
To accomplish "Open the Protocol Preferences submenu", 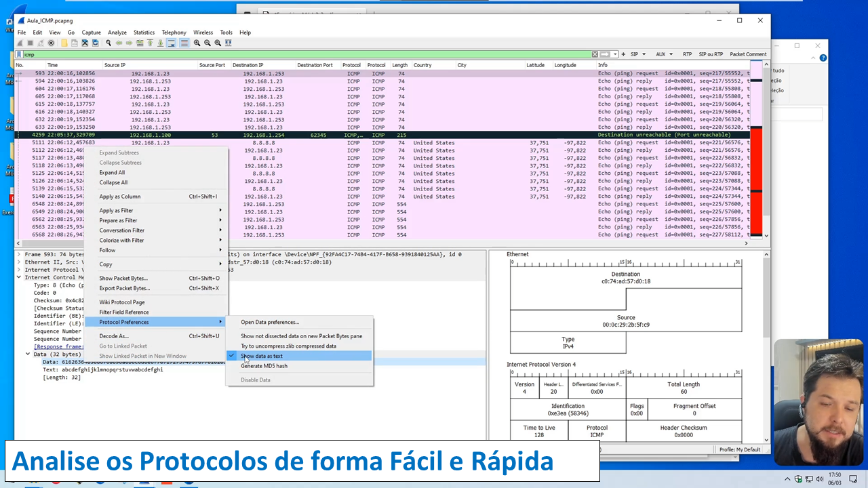I will [x=155, y=322].
